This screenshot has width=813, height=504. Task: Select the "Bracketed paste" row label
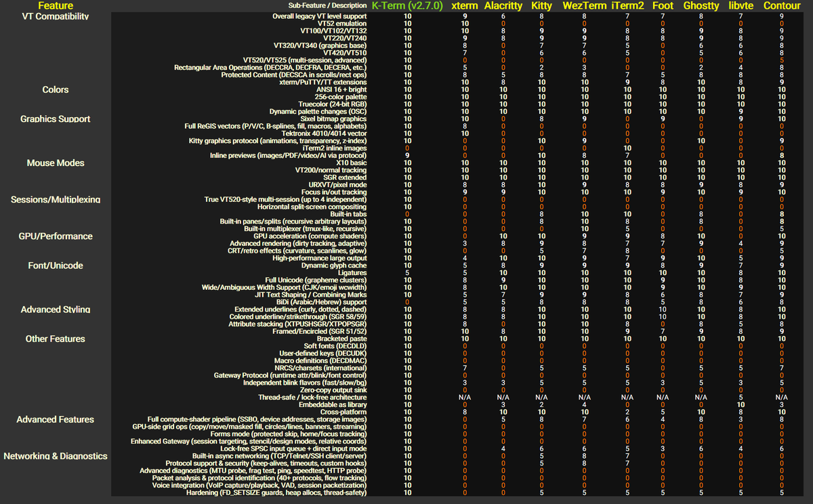(342, 339)
